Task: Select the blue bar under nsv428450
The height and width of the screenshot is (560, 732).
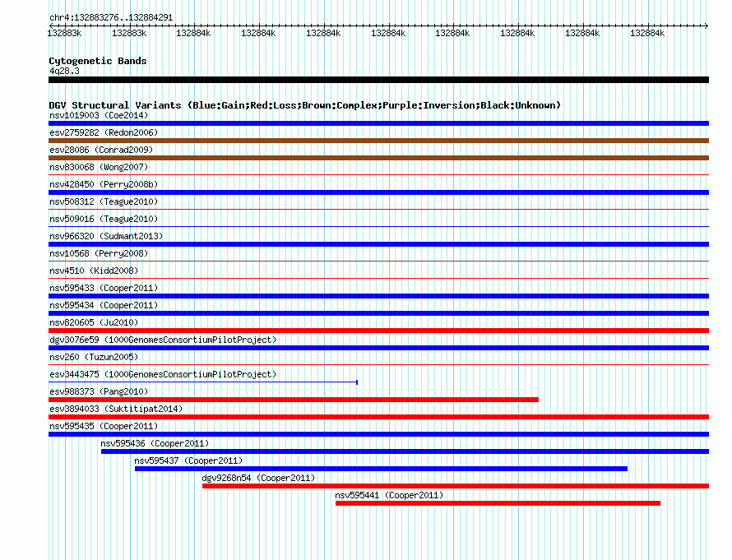Action: click(378, 192)
